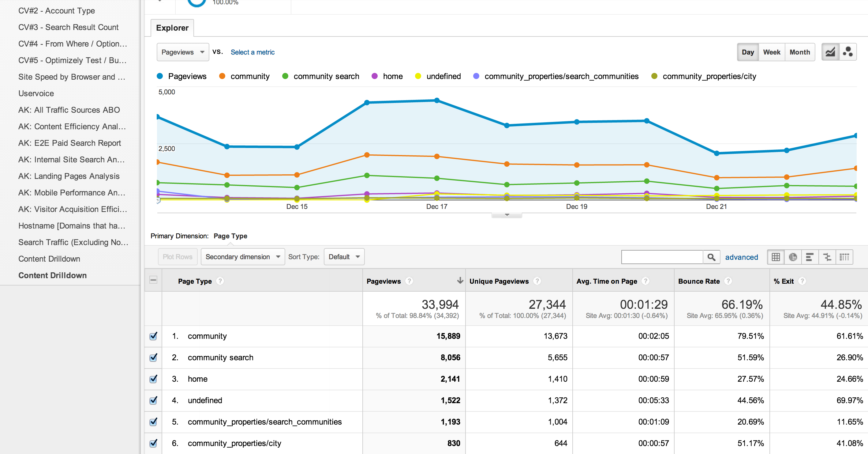Screen dimensions: 868x454
Task: Switch to the Week view tab
Action: point(771,52)
